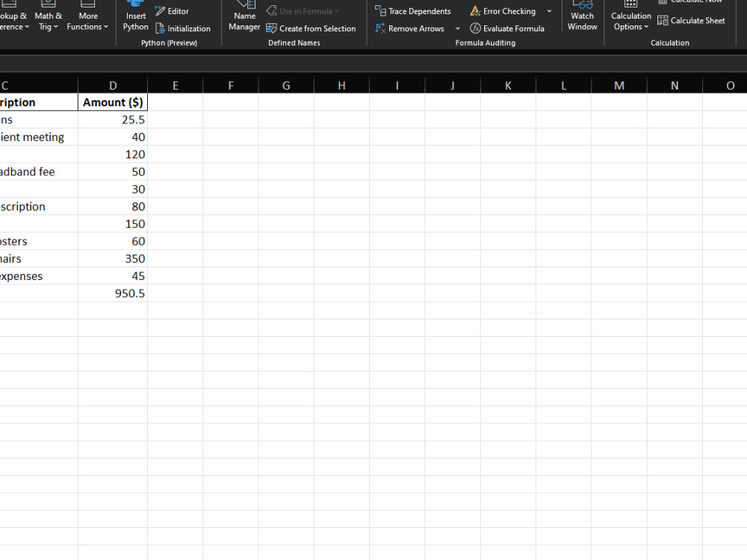This screenshot has height=560, width=747.
Task: Select the Amount ($) header cell
Action: coord(113,102)
